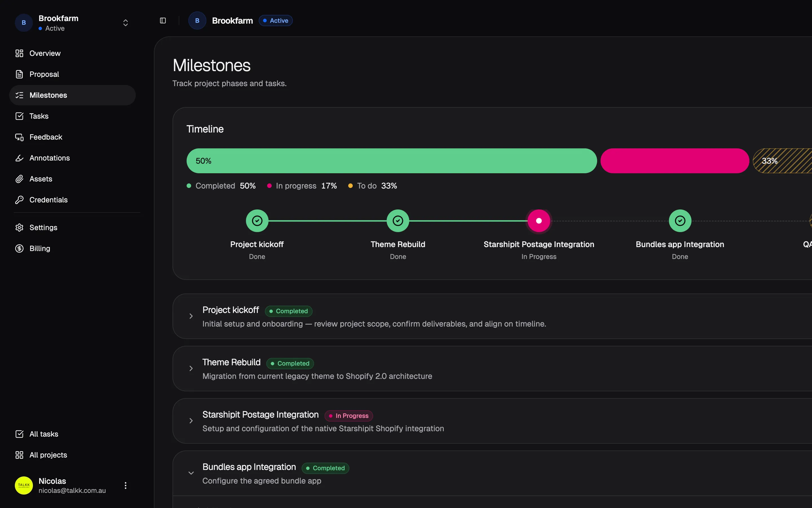The height and width of the screenshot is (508, 812).
Task: Click the Bundles app Integration timeline marker
Action: point(680,221)
